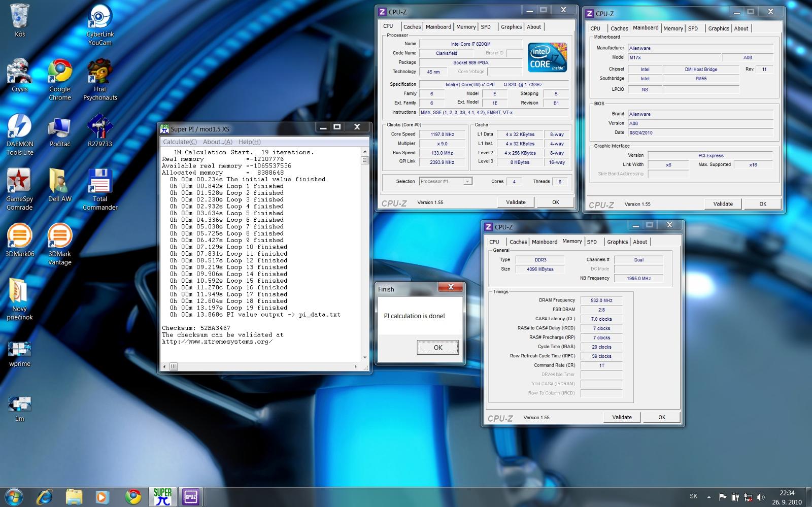Click the SK keyboard language indicator
The width and height of the screenshot is (812, 507).
tap(694, 496)
